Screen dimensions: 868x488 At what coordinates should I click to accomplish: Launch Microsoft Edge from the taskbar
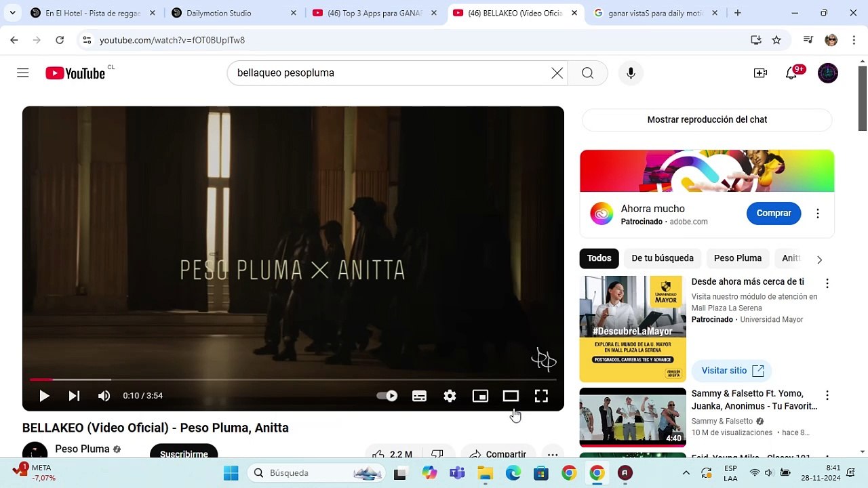(513, 473)
